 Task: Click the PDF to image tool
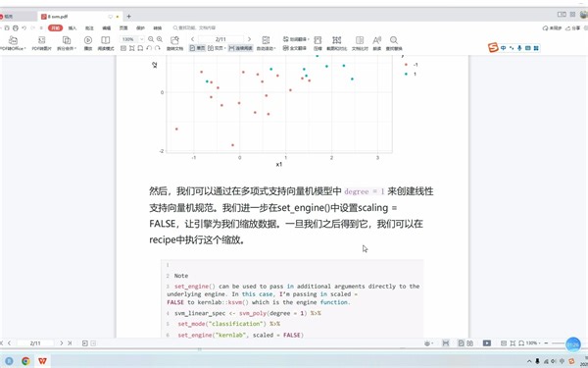pyautogui.click(x=41, y=43)
